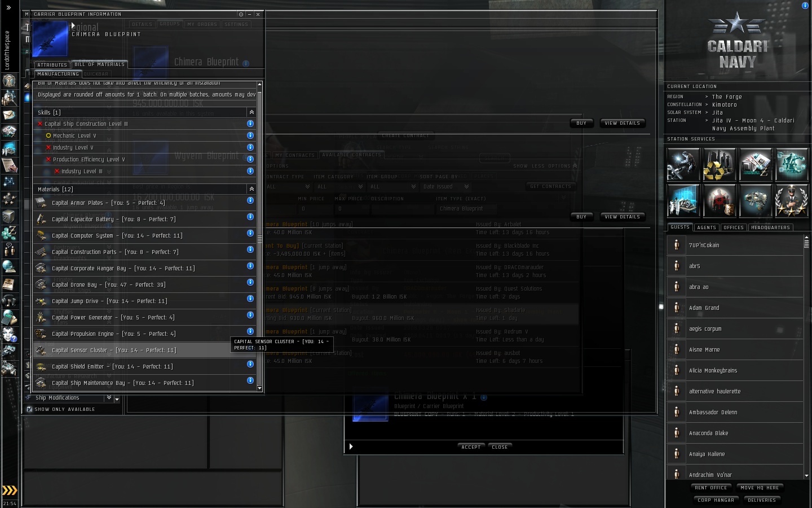Switch to the Agents tab

point(707,227)
